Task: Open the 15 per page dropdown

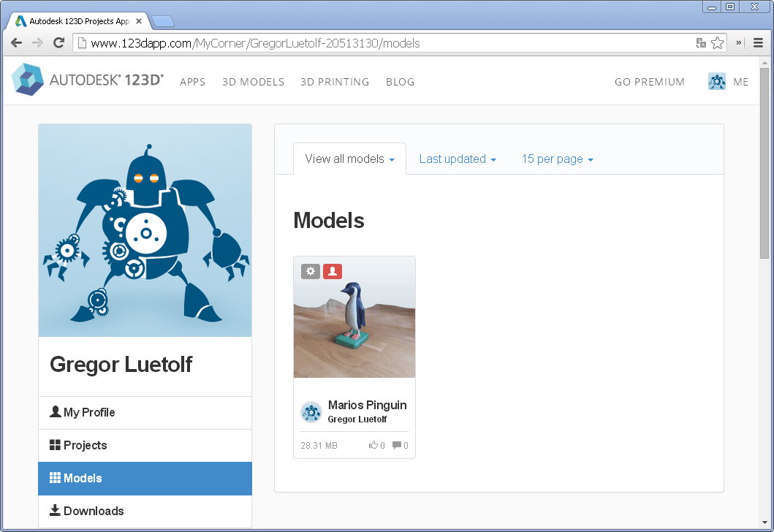Action: (x=557, y=159)
